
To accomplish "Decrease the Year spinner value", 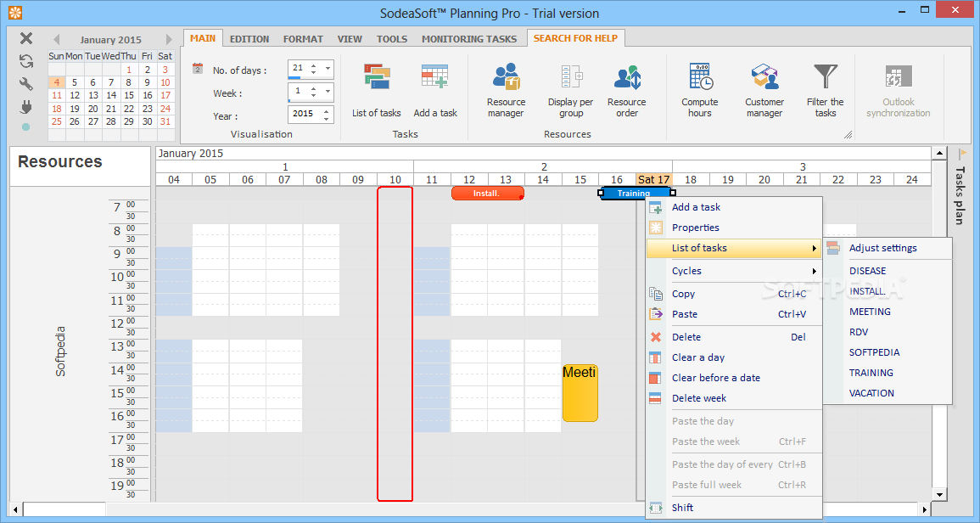I will 327,118.
